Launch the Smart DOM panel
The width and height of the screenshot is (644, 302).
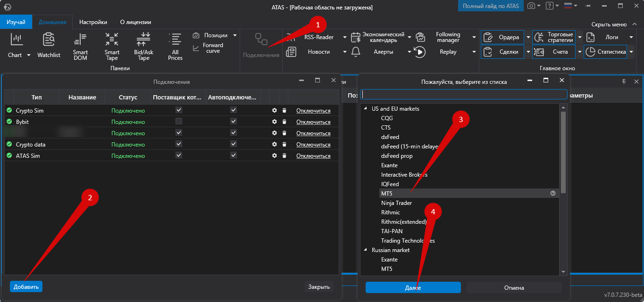[x=80, y=47]
